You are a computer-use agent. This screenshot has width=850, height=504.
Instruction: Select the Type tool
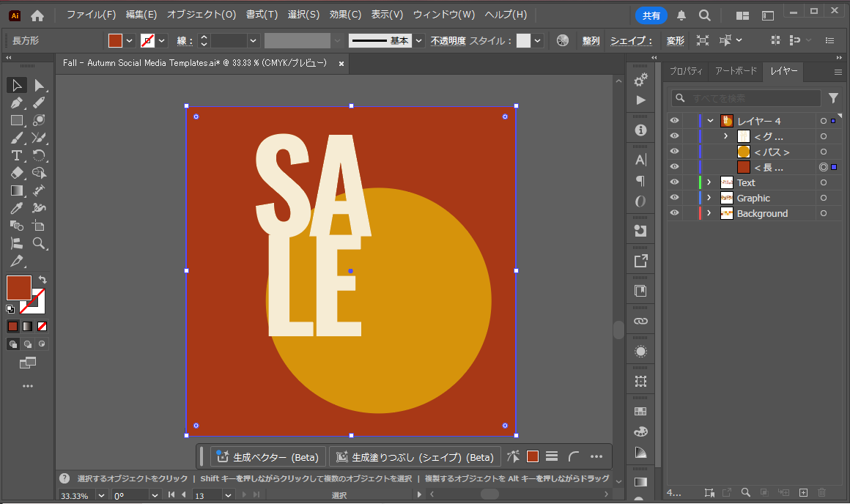coord(17,155)
